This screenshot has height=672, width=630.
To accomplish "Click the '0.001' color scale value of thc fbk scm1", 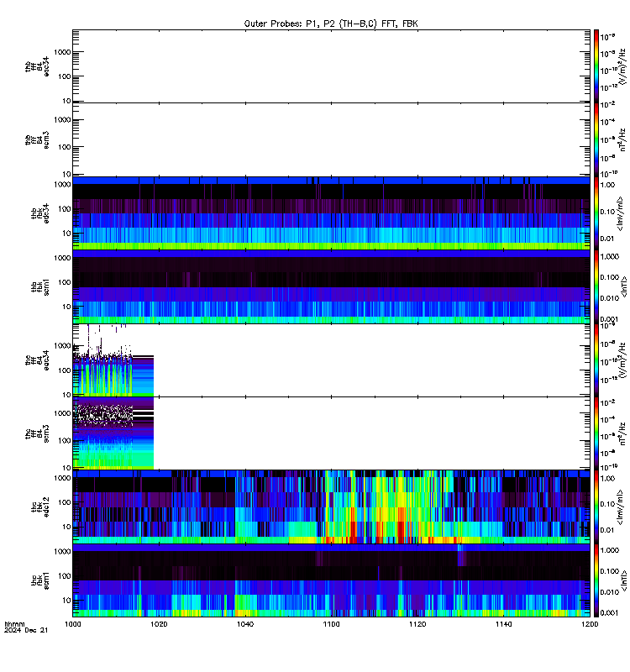I will click(x=610, y=613).
